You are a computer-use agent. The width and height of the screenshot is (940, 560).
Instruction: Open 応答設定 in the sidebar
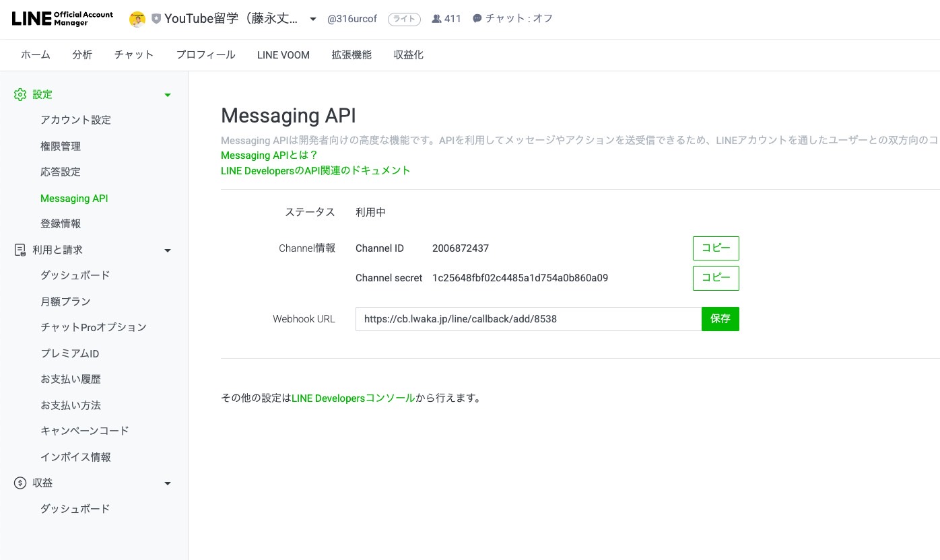pyautogui.click(x=61, y=172)
